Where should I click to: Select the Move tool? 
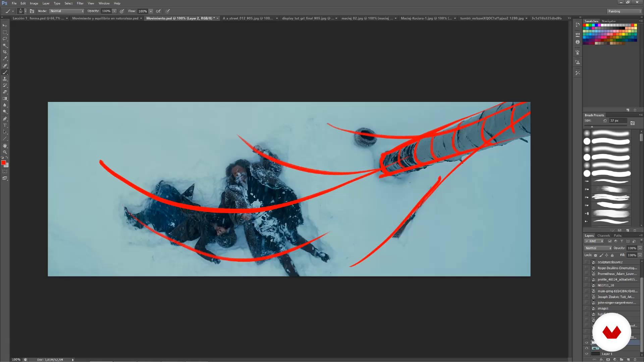click(5, 25)
